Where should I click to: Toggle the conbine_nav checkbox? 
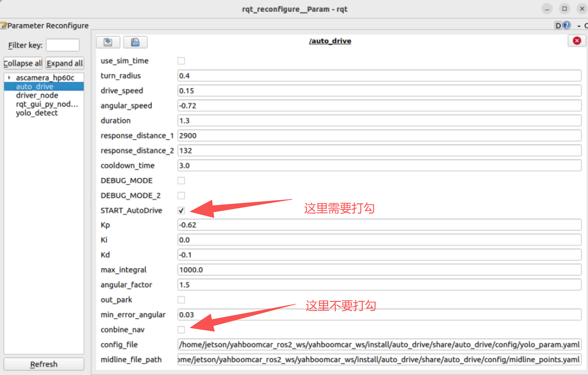coord(181,329)
